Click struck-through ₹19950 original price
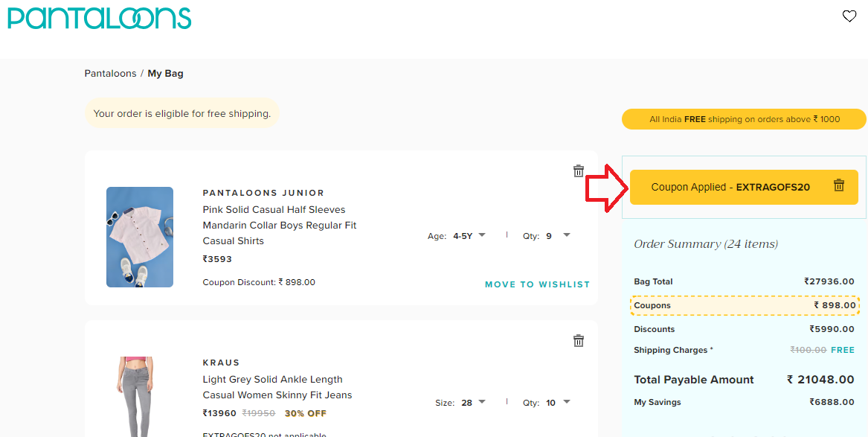This screenshot has height=437, width=868. (259, 413)
